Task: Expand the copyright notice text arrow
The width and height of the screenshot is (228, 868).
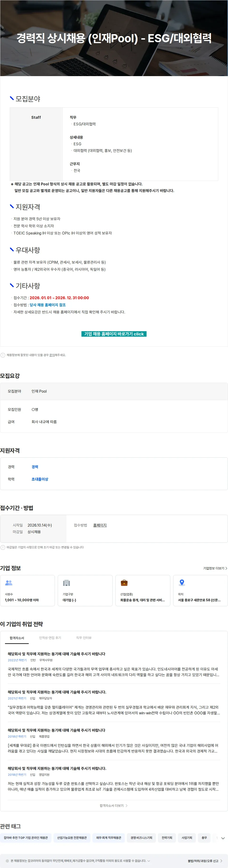Action: tap(149, 861)
